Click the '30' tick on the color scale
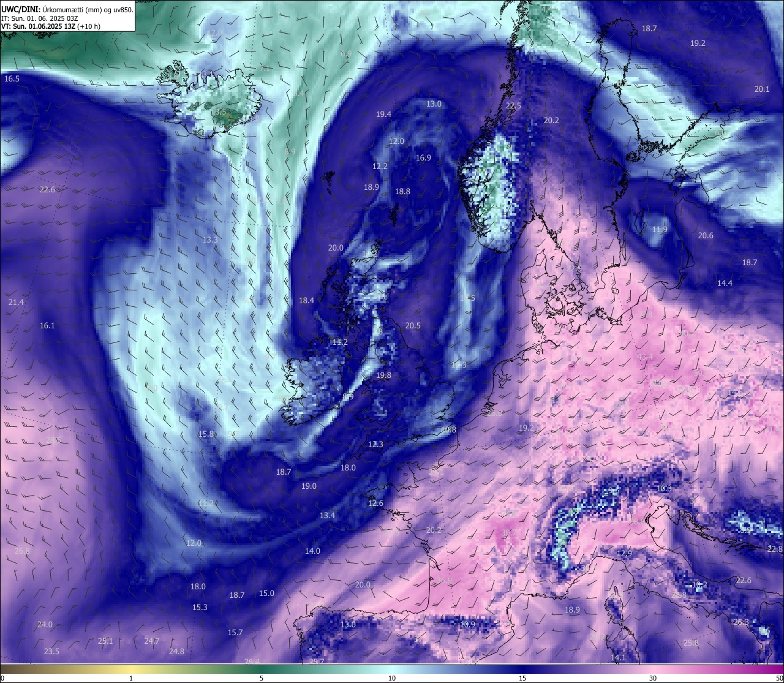The image size is (784, 683). 653,678
